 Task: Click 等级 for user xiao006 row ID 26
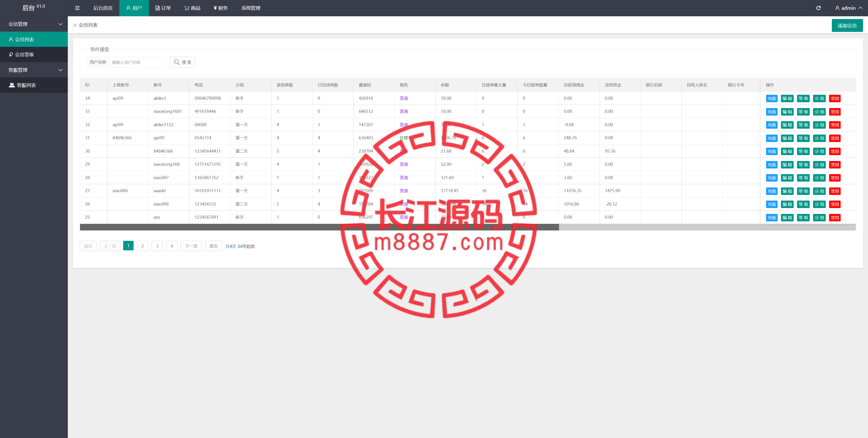(x=803, y=204)
